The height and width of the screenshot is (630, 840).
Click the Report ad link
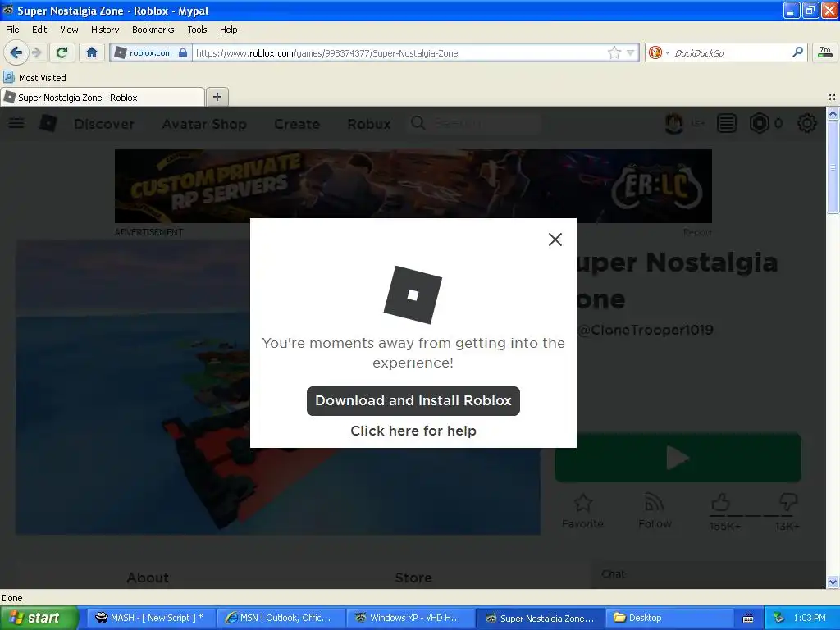click(697, 232)
